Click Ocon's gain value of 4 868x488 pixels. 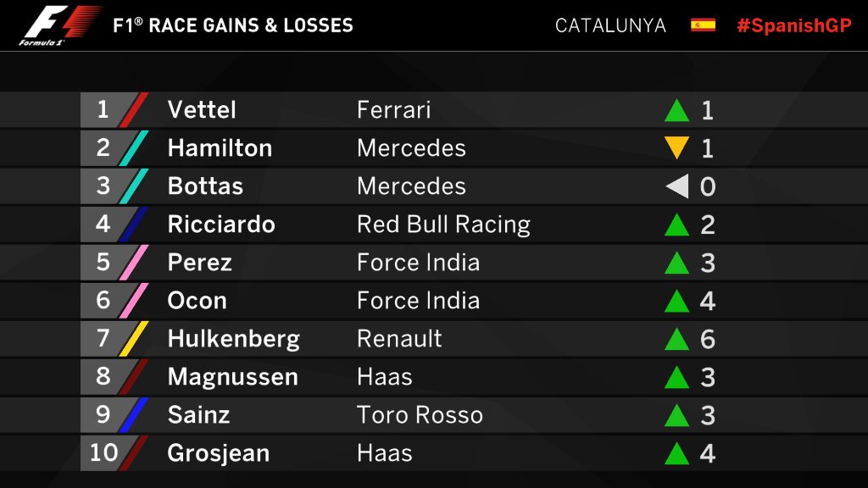point(708,301)
